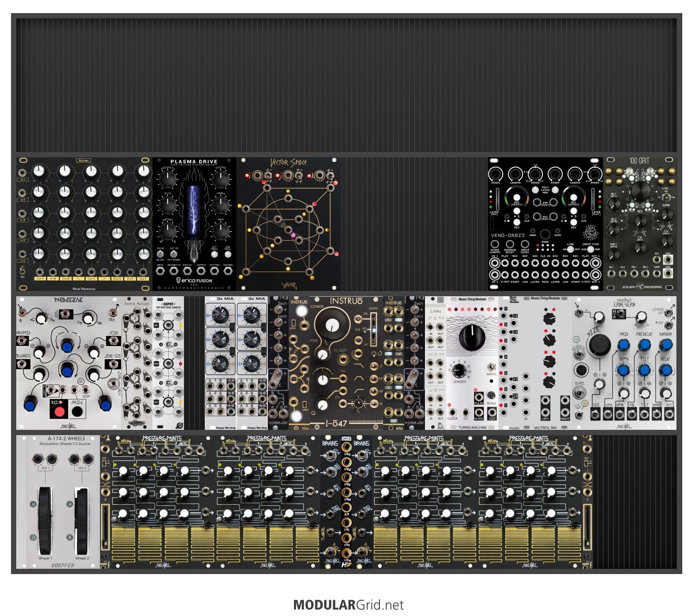The image size is (698, 616).
Task: Click the Extra Mullet module
Action: click(x=137, y=363)
